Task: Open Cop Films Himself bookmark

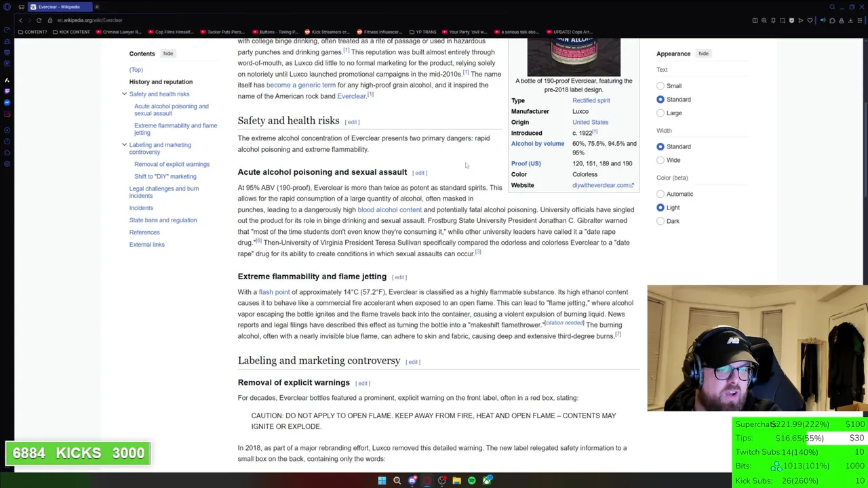Action: (170, 32)
